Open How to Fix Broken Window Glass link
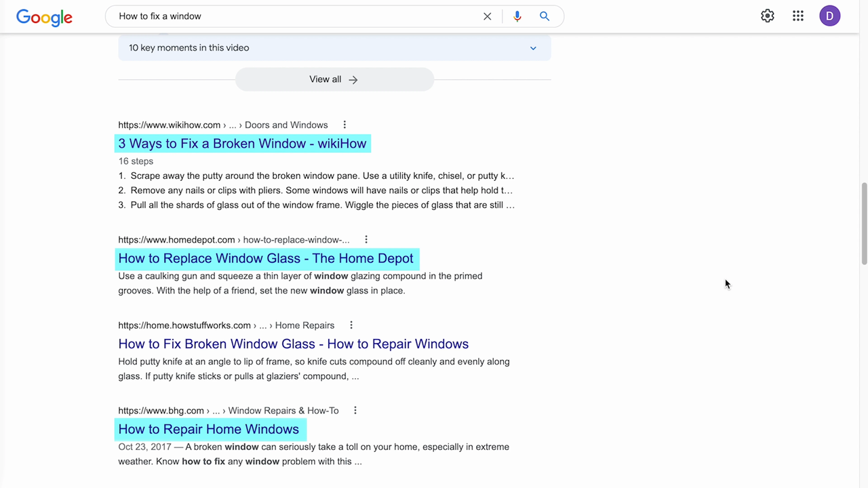The width and height of the screenshot is (868, 488). tap(293, 344)
